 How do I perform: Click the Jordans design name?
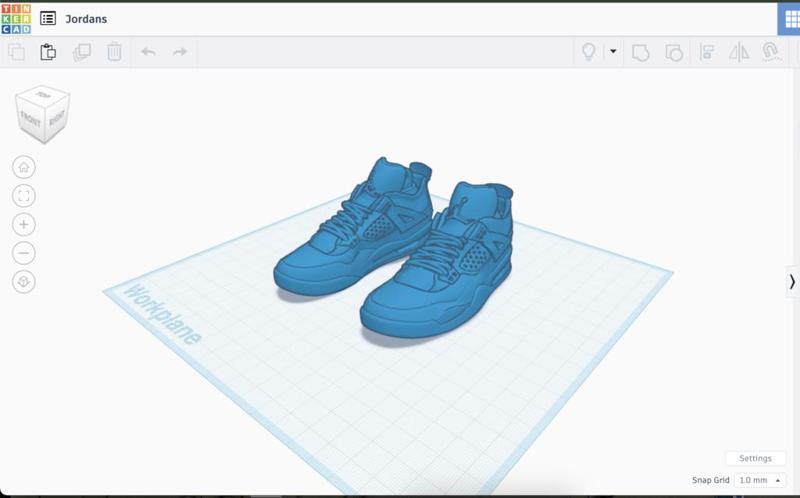86,19
